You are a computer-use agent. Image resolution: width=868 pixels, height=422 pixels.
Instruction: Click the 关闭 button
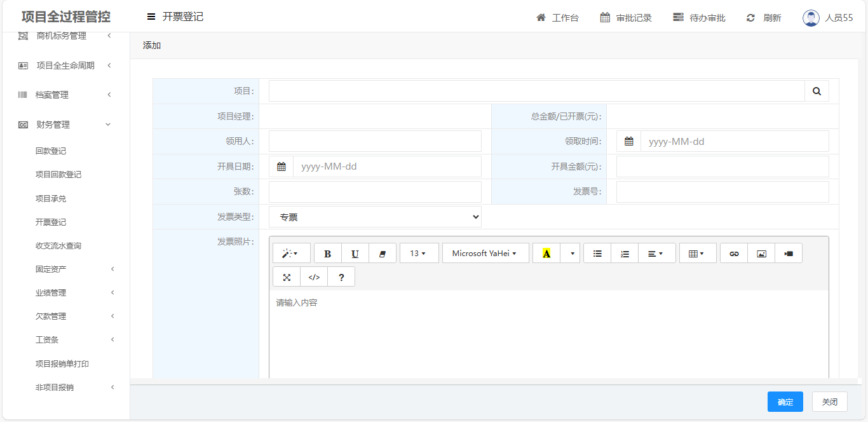[x=829, y=402]
